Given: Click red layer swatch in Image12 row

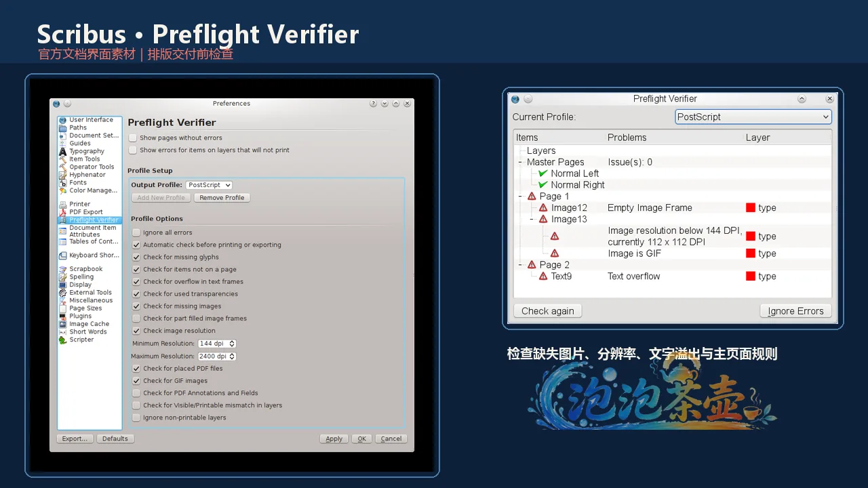Looking at the screenshot, I should click(751, 208).
